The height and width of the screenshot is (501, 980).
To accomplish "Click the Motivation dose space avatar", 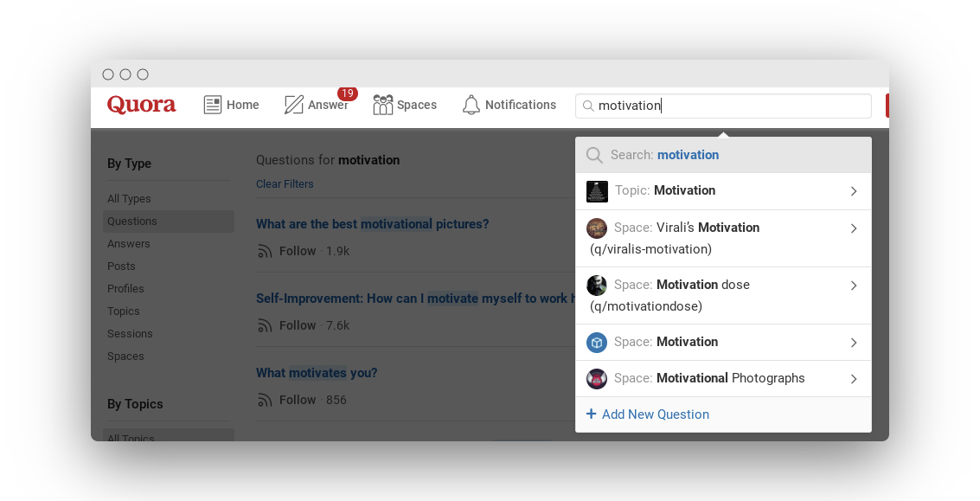I will point(597,286).
